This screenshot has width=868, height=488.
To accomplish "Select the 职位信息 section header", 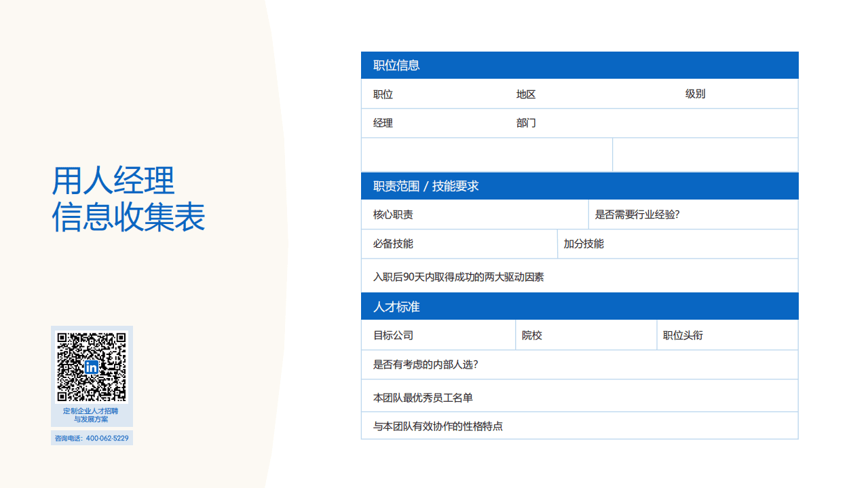I will tap(389, 64).
